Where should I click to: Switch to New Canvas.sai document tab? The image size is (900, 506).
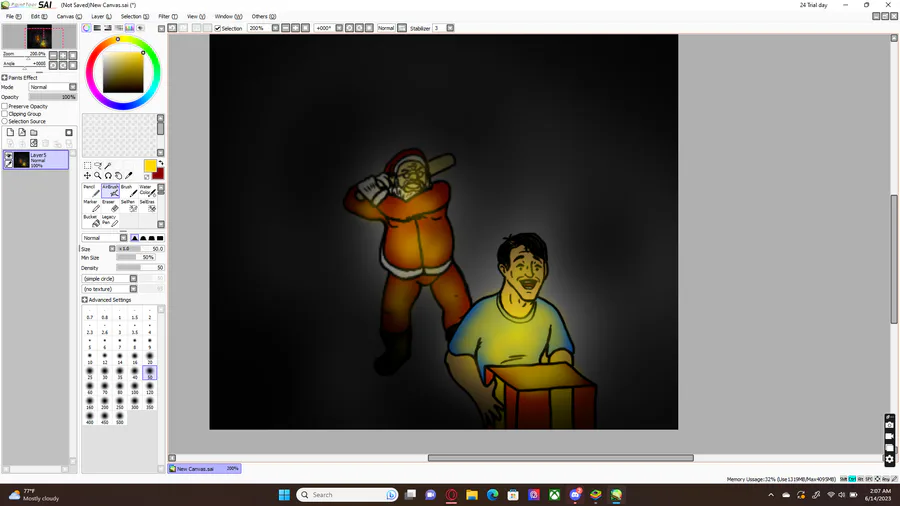[204, 469]
